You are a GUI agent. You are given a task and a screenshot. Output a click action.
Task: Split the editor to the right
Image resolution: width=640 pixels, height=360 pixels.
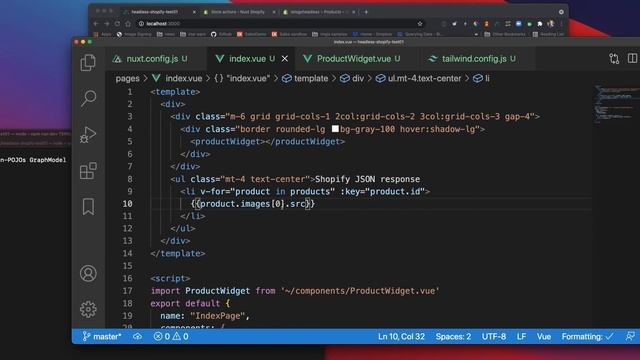[x=632, y=59]
